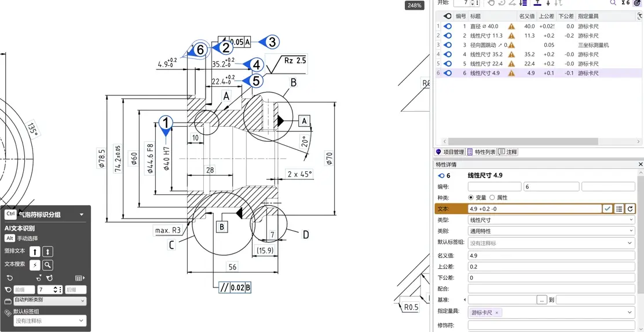Image resolution: width=644 pixels, height=332 pixels.
Task: Remove the 游标卡尺 tag with ×
Action: click(x=496, y=313)
